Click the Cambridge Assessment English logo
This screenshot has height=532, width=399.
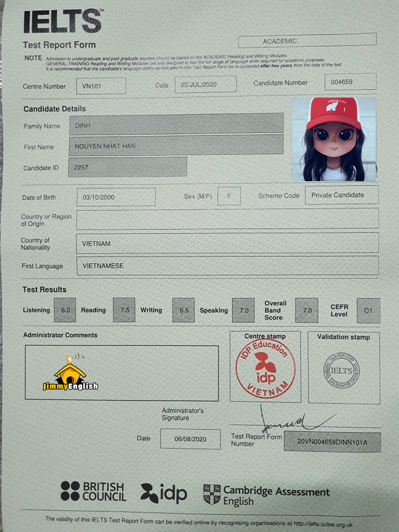coord(267,495)
